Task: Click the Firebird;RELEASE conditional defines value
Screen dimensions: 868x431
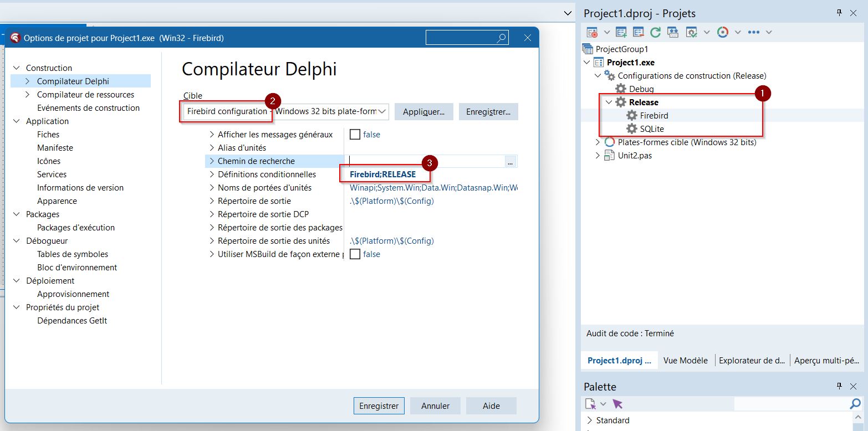Action: click(382, 175)
